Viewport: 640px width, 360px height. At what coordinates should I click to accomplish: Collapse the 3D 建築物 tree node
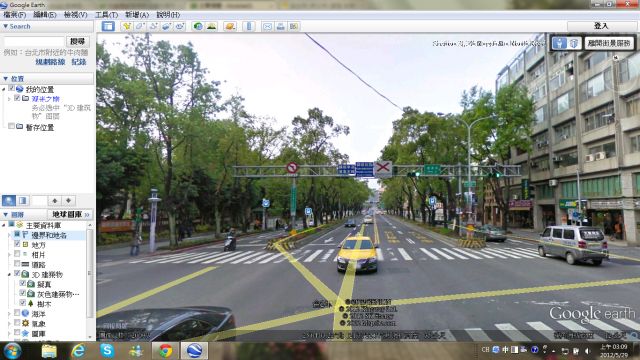(x=9, y=274)
